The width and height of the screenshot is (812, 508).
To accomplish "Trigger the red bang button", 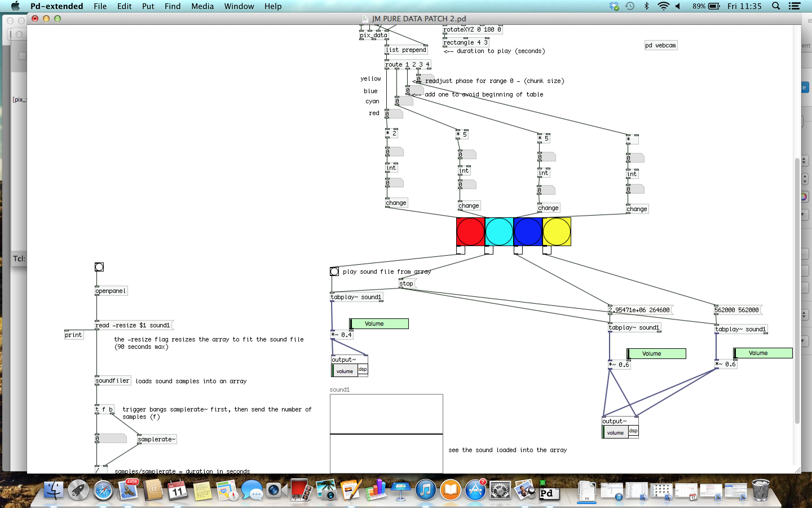I will coord(470,231).
